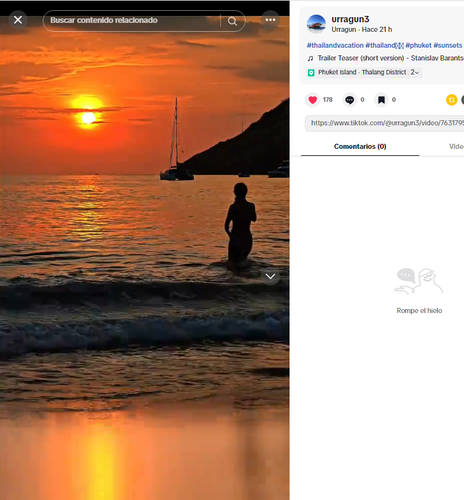Select the TikTok video URL field
The width and height of the screenshot is (464, 500).
click(x=384, y=123)
